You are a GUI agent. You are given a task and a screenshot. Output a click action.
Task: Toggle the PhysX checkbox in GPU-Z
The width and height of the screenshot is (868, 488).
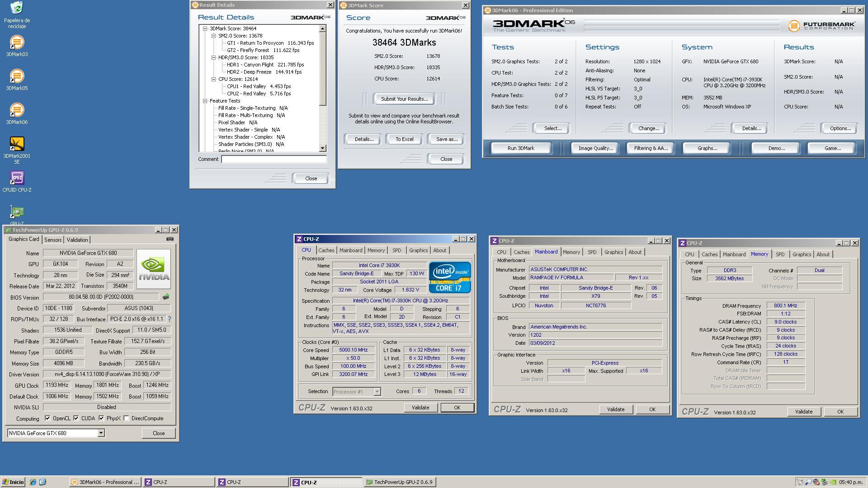(101, 418)
